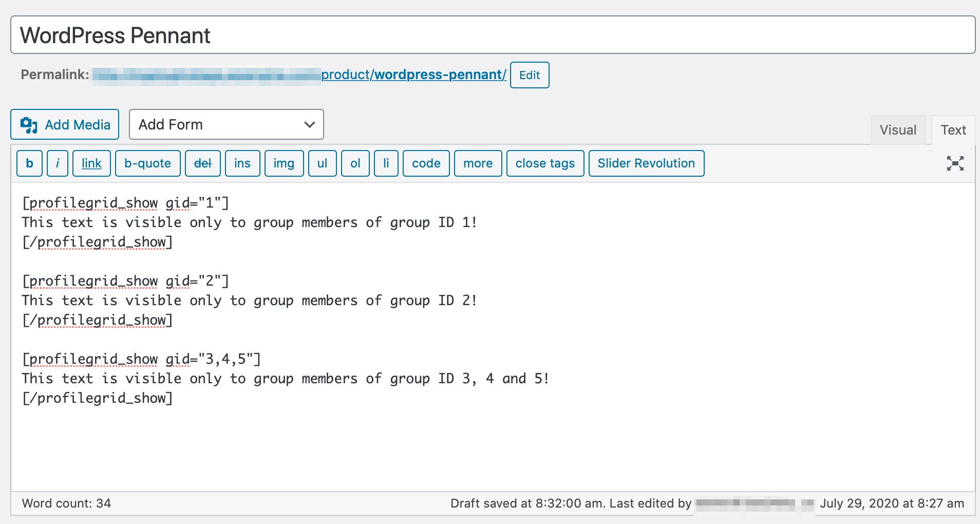Click inside the WordPress Pennant title field
Image resolution: width=980 pixels, height=524 pixels.
(x=205, y=35)
